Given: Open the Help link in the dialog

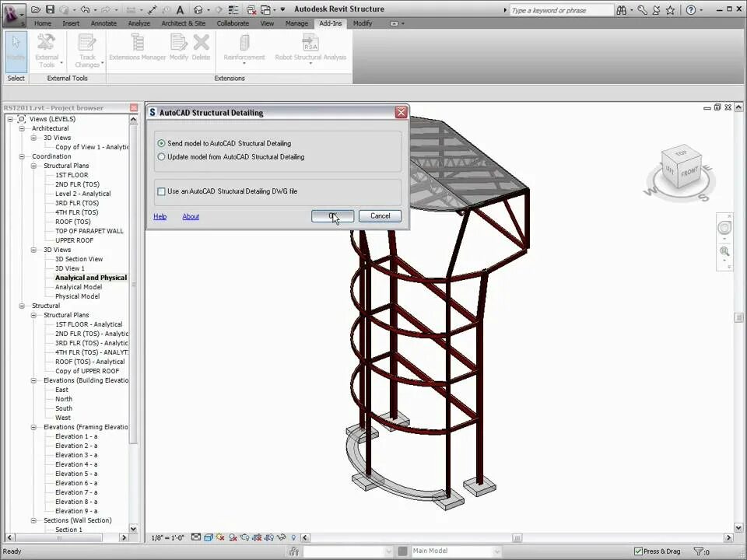Looking at the screenshot, I should pyautogui.click(x=160, y=217).
